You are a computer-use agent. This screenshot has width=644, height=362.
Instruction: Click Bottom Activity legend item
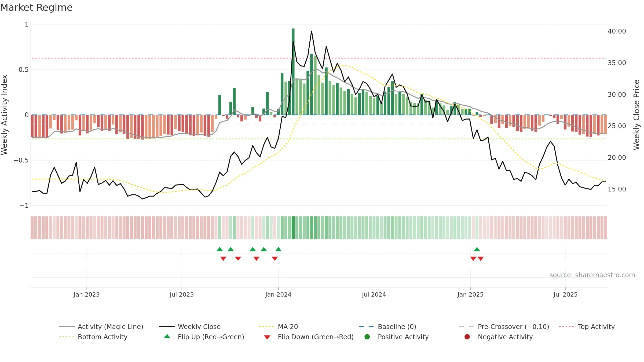click(93, 337)
